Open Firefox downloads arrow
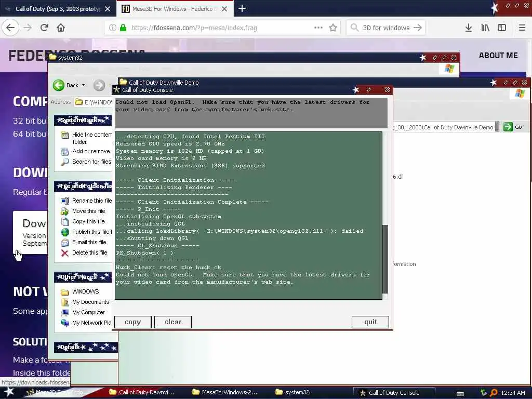This screenshot has height=399, width=532. click(469, 28)
